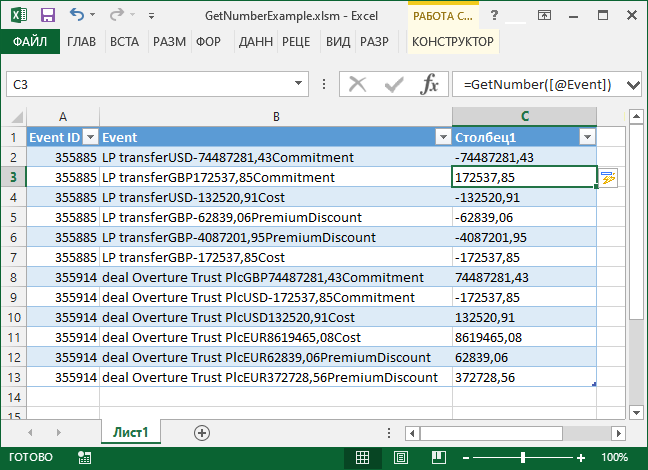Select column A header

[63, 117]
